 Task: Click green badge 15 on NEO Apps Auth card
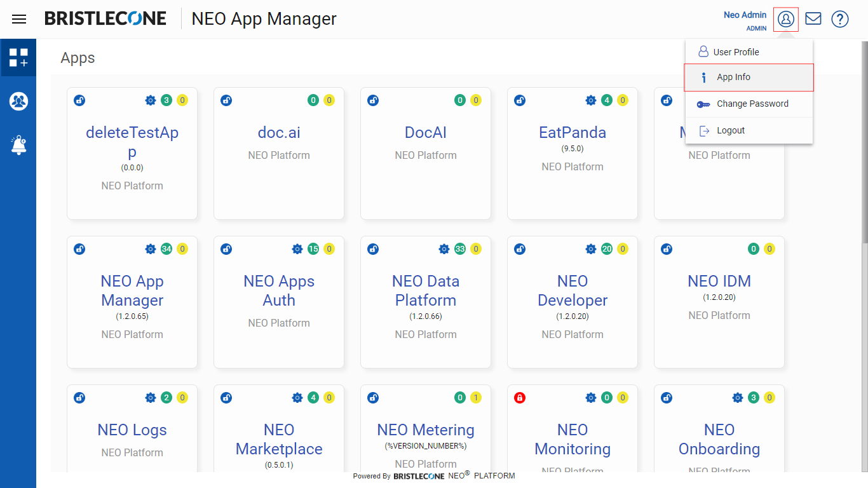(313, 249)
